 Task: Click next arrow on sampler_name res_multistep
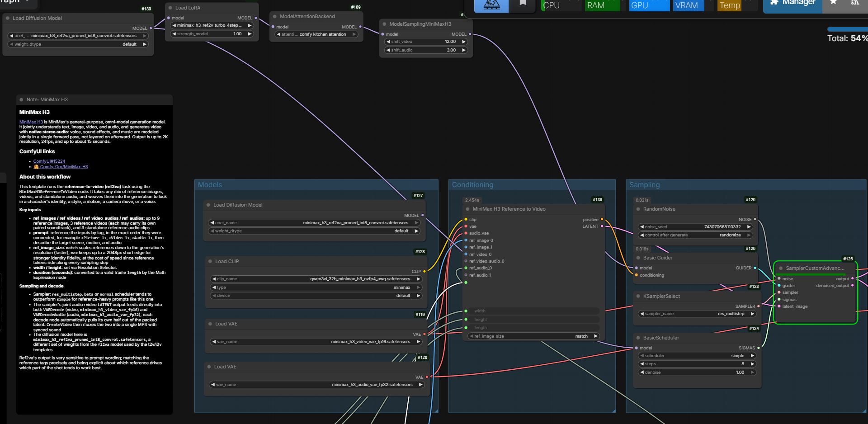pyautogui.click(x=752, y=314)
